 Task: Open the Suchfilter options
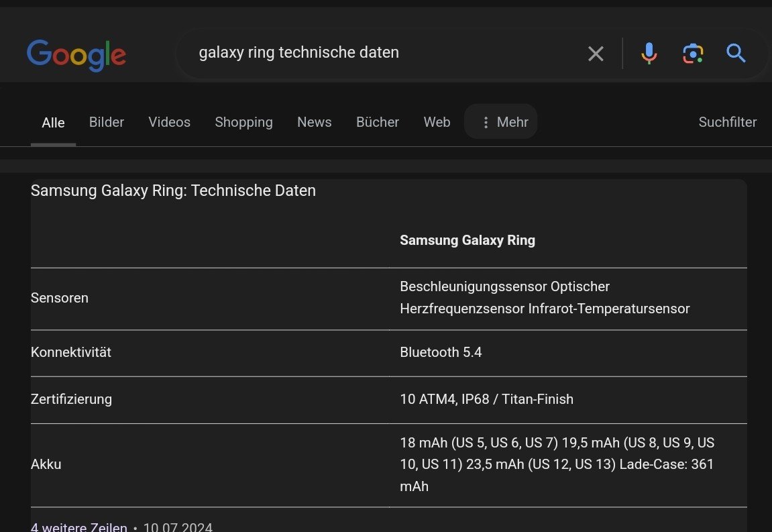pos(727,122)
